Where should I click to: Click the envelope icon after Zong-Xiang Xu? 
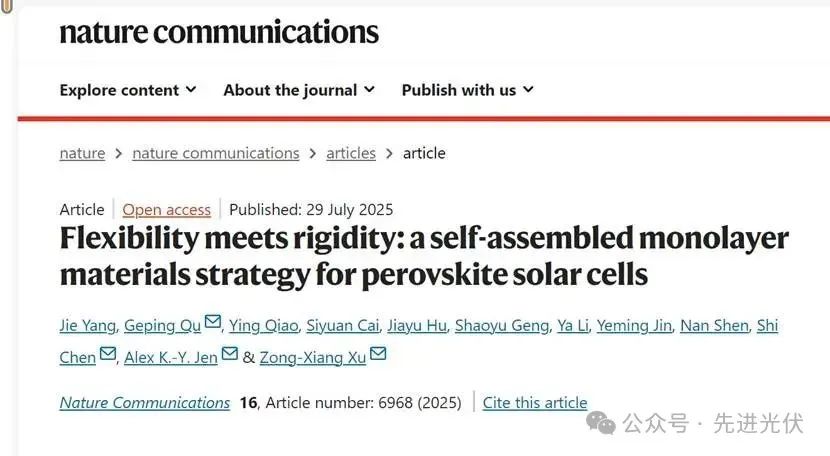click(378, 353)
